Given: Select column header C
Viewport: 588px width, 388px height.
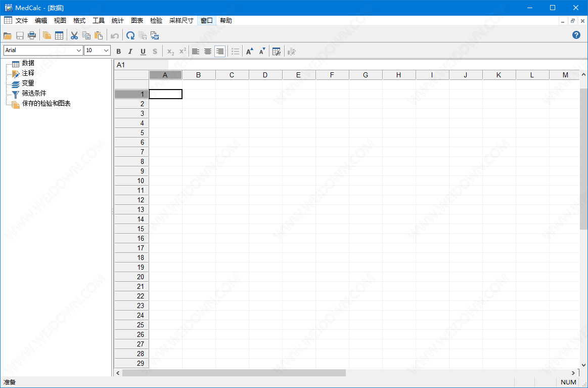Looking at the screenshot, I should (x=232, y=75).
